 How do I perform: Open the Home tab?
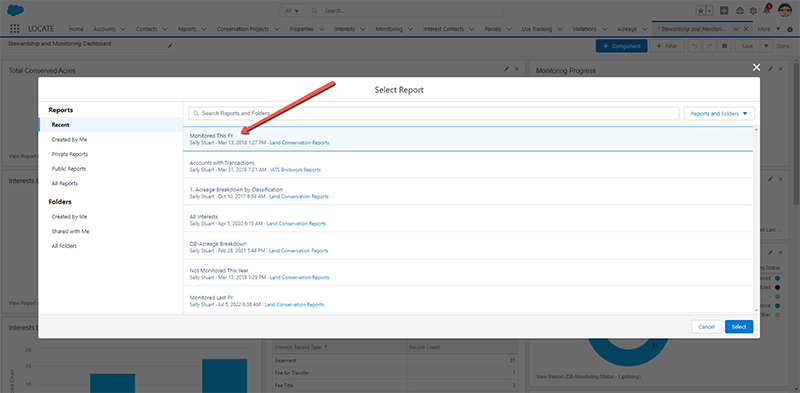tap(76, 29)
